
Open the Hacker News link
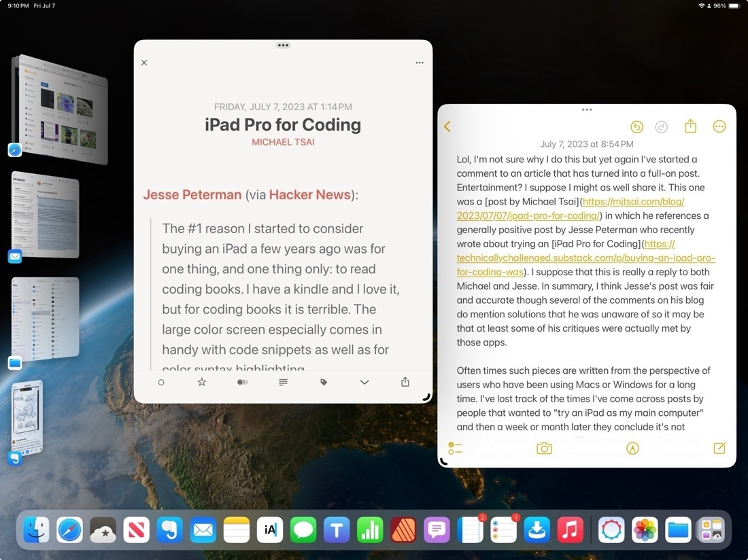tap(309, 194)
